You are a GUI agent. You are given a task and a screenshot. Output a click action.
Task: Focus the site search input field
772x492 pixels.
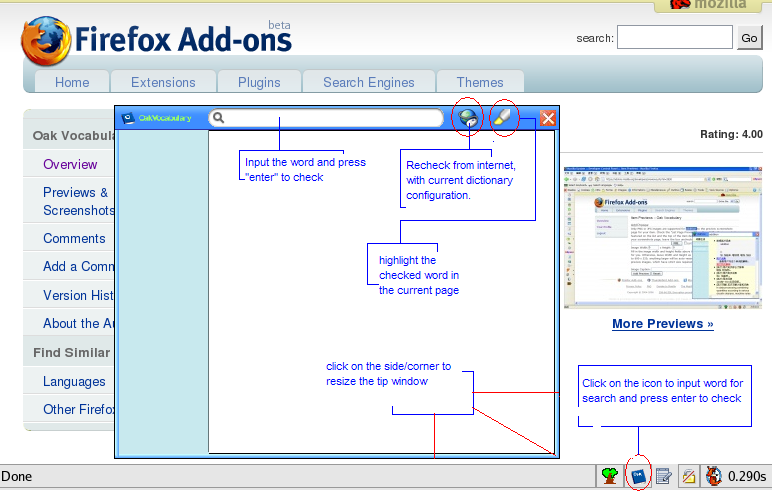(x=675, y=37)
